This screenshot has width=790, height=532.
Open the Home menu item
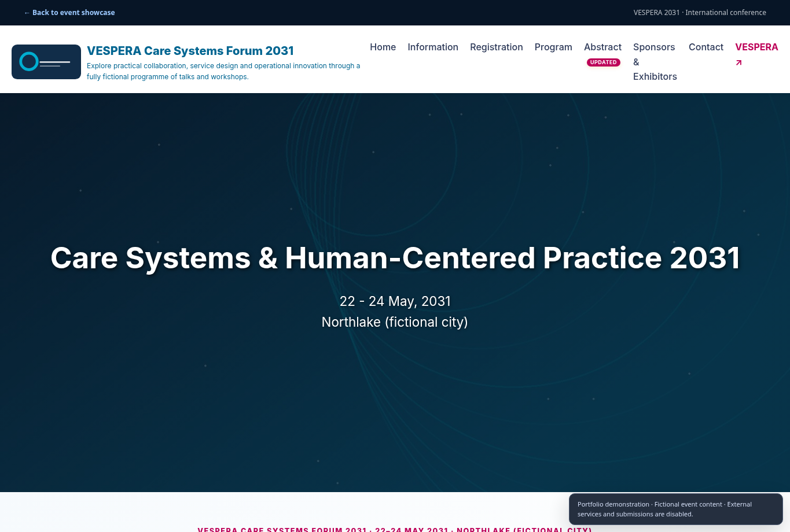(x=383, y=47)
